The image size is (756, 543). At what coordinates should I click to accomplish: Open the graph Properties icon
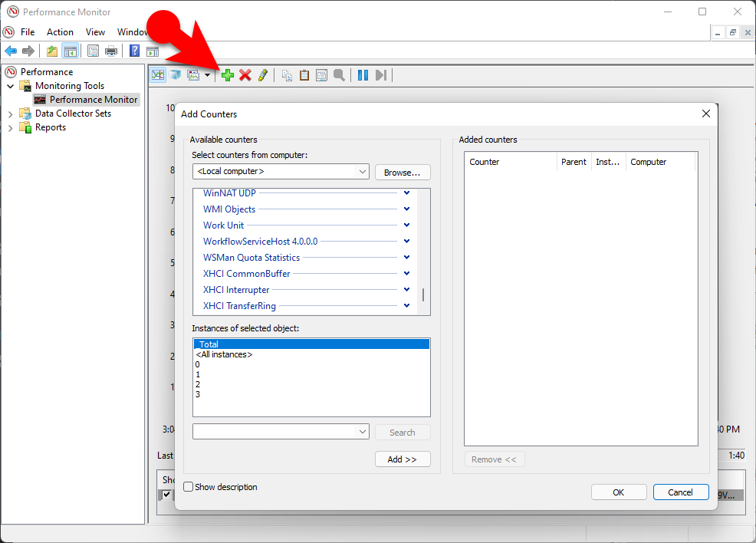(321, 75)
